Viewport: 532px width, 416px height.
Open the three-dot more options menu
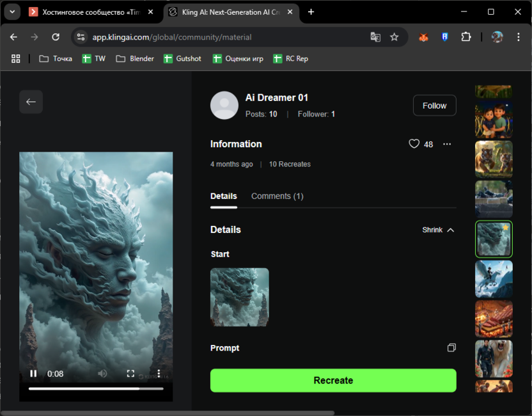(447, 144)
